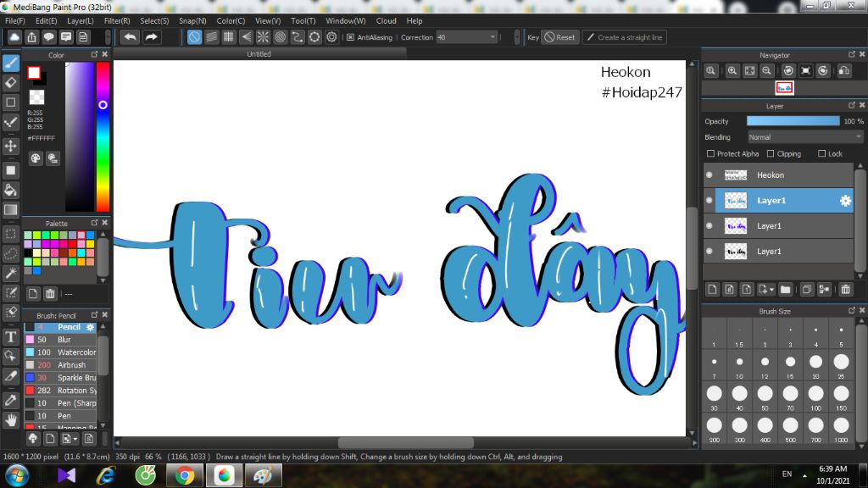The image size is (868, 488).
Task: Create a new layer folder
Action: point(785,290)
